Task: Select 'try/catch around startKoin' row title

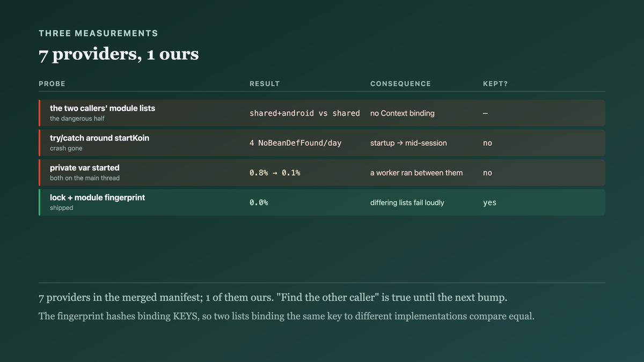Action: click(100, 138)
